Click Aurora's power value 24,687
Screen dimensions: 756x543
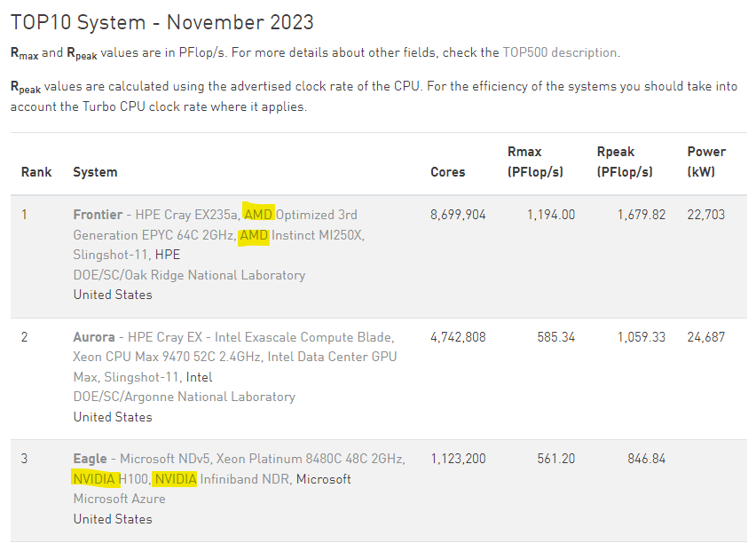point(706,337)
